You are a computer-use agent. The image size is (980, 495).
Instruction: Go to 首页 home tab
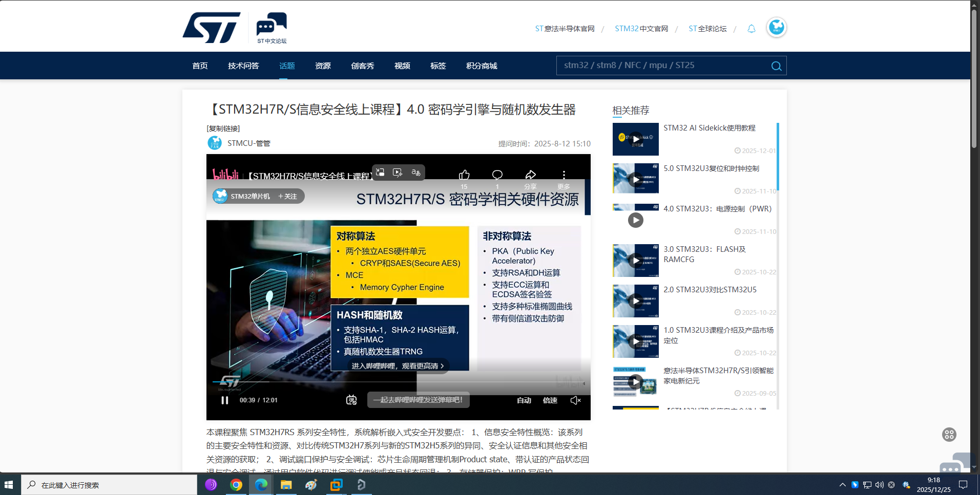(200, 66)
